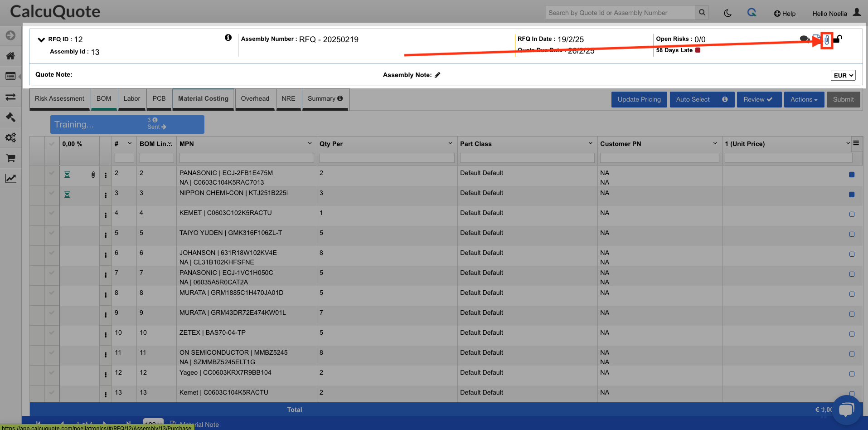Switch to the NRE tab
868x430 pixels.
[288, 98]
